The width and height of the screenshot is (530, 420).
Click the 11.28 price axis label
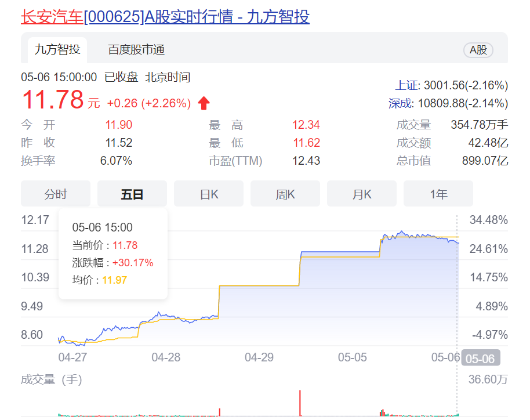35,249
